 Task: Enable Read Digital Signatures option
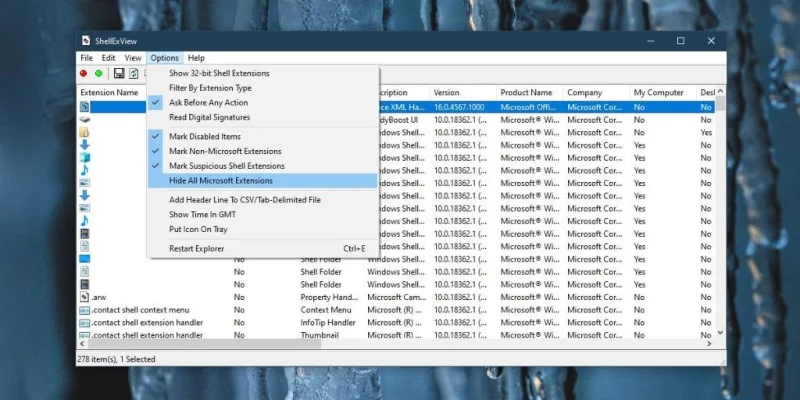pyautogui.click(x=209, y=117)
